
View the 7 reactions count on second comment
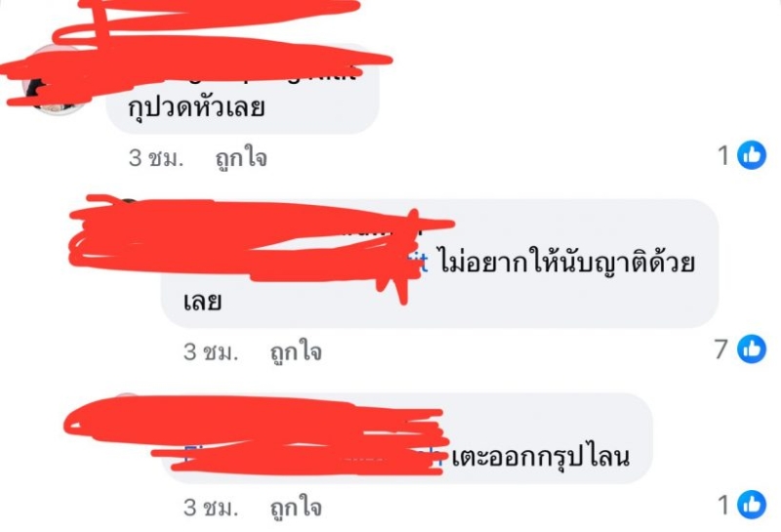pyautogui.click(x=720, y=349)
